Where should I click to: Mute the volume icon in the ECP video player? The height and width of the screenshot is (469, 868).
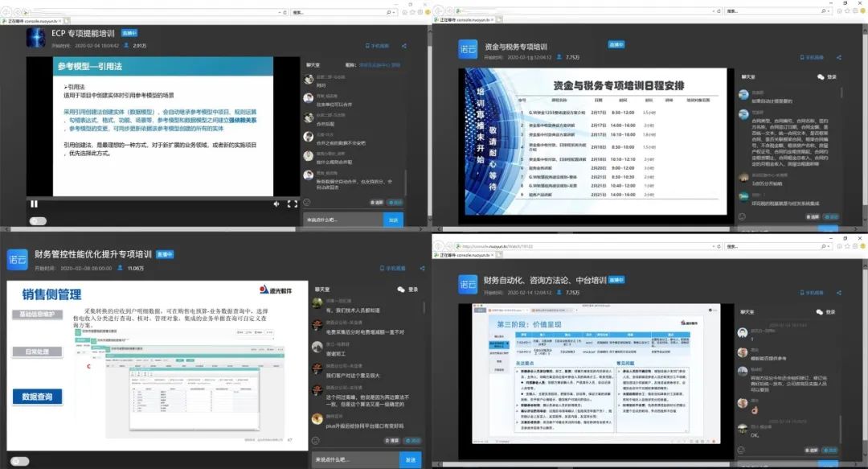[x=276, y=204]
